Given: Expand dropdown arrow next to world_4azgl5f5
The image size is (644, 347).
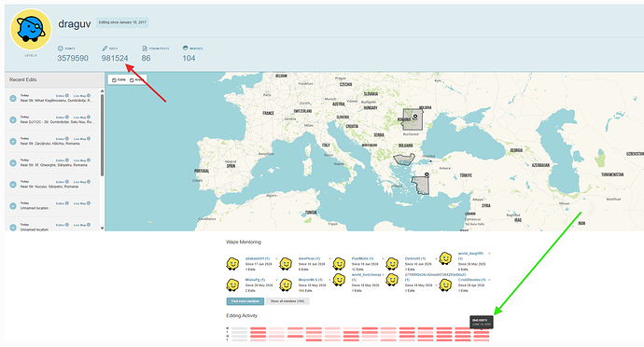Looking at the screenshot, I should (x=489, y=254).
